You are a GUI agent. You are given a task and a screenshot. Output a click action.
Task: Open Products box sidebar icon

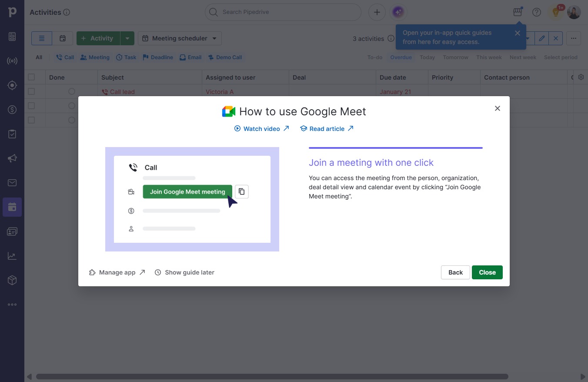click(12, 280)
